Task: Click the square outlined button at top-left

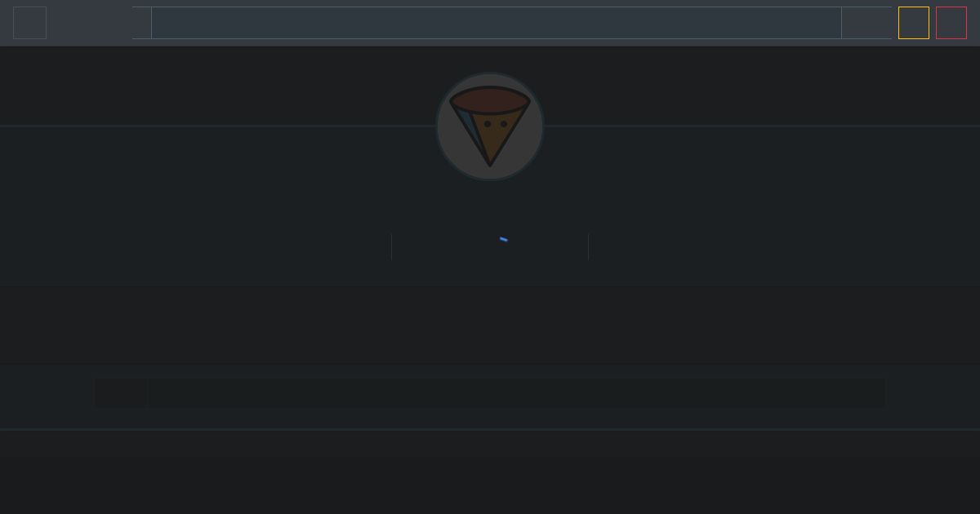Action: [x=29, y=23]
